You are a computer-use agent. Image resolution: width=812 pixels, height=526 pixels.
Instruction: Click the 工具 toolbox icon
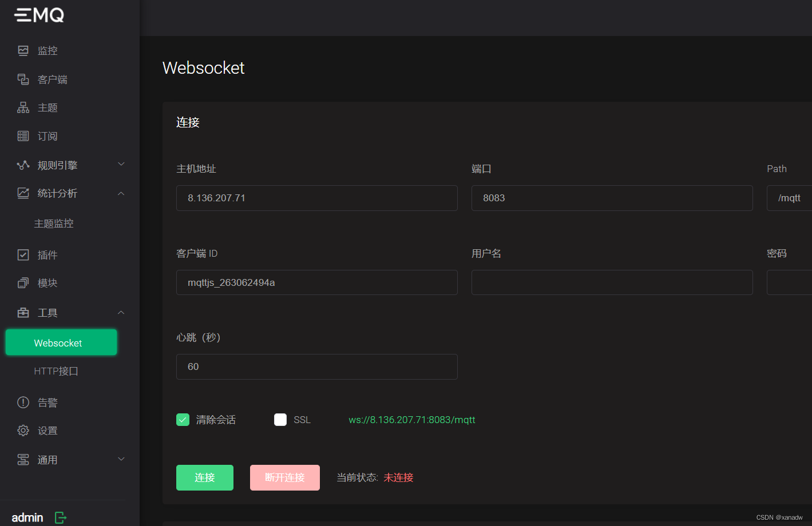(x=23, y=313)
